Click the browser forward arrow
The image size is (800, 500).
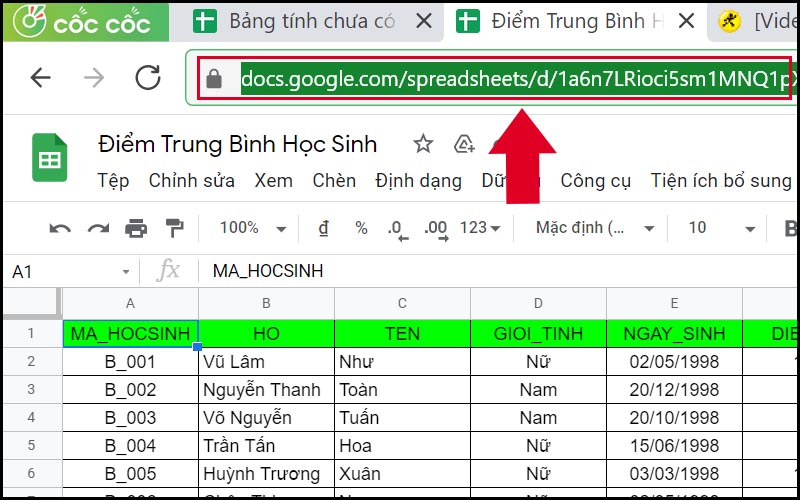click(x=94, y=78)
